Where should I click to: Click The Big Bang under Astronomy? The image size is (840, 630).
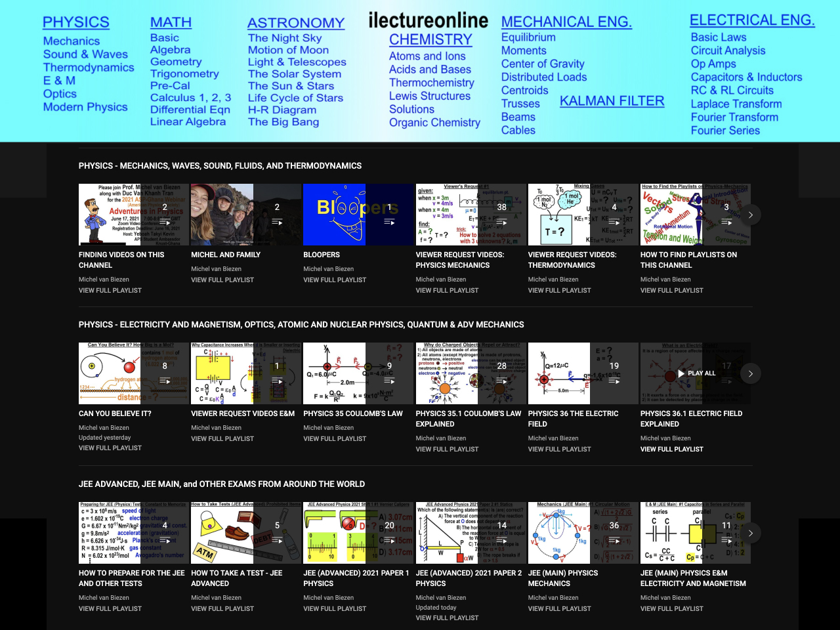pos(283,121)
